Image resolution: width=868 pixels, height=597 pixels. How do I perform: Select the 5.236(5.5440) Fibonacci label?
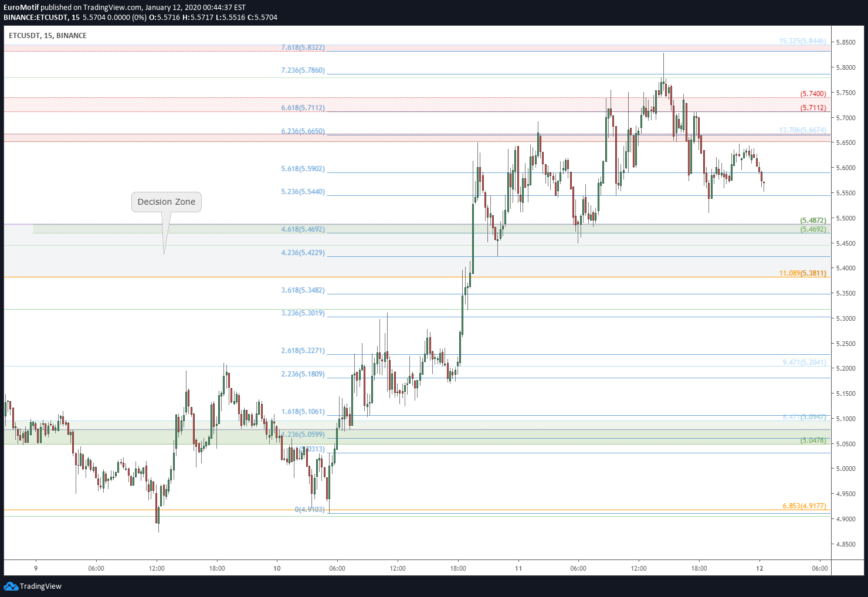point(303,192)
